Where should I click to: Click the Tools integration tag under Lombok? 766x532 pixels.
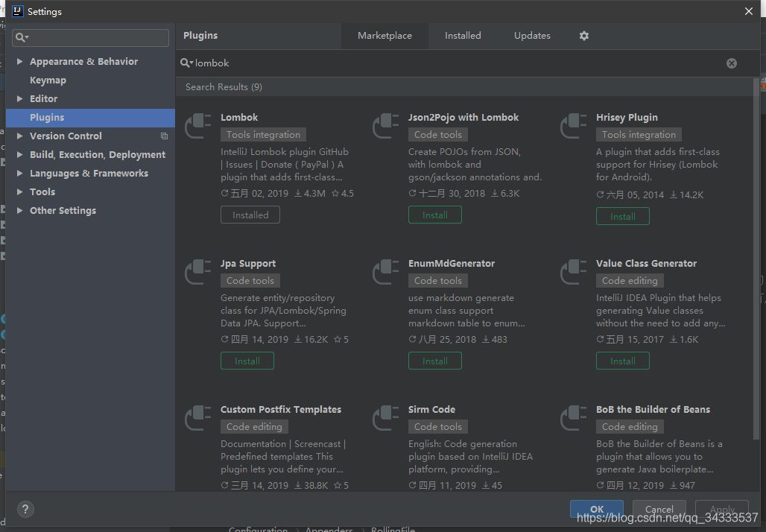(x=263, y=134)
